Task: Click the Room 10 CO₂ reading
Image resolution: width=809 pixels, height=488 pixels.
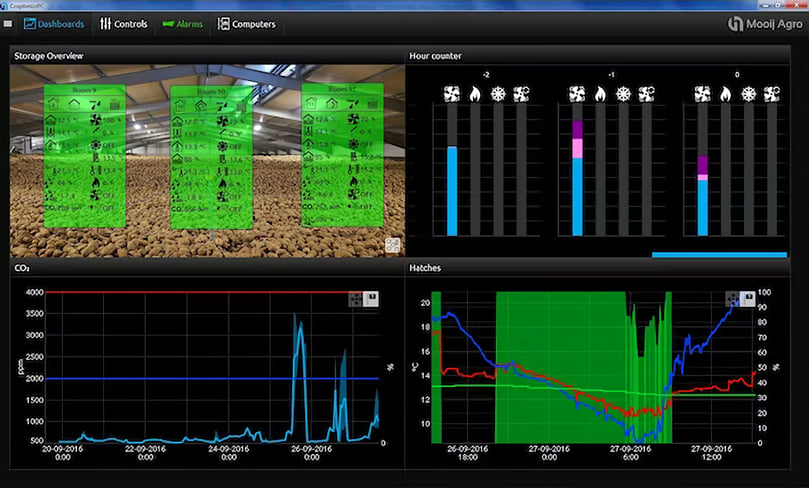Action: click(x=190, y=209)
